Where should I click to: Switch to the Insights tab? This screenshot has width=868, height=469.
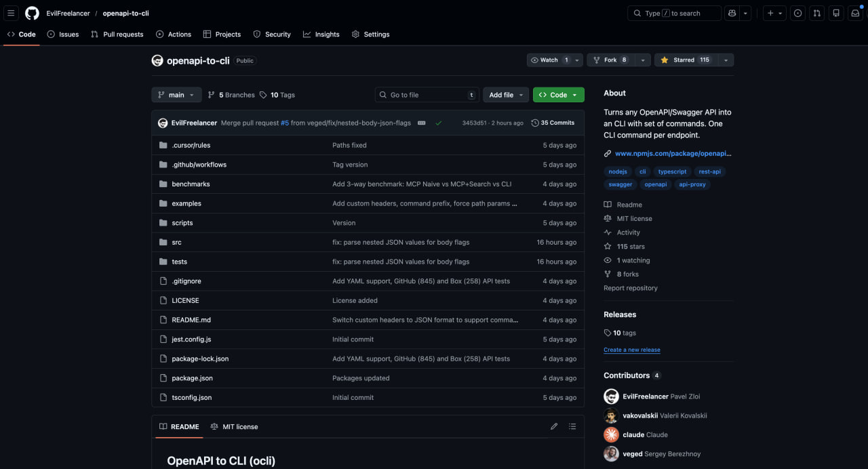(321, 34)
